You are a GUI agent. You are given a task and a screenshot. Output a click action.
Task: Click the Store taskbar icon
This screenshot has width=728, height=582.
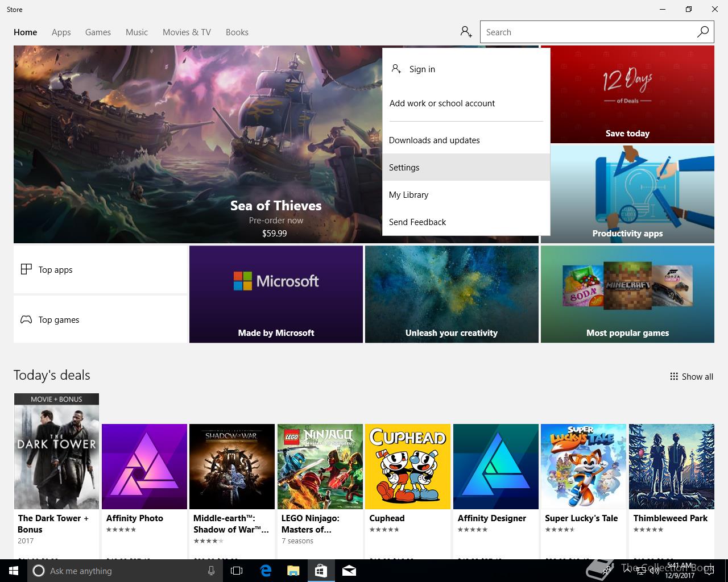[321, 571]
